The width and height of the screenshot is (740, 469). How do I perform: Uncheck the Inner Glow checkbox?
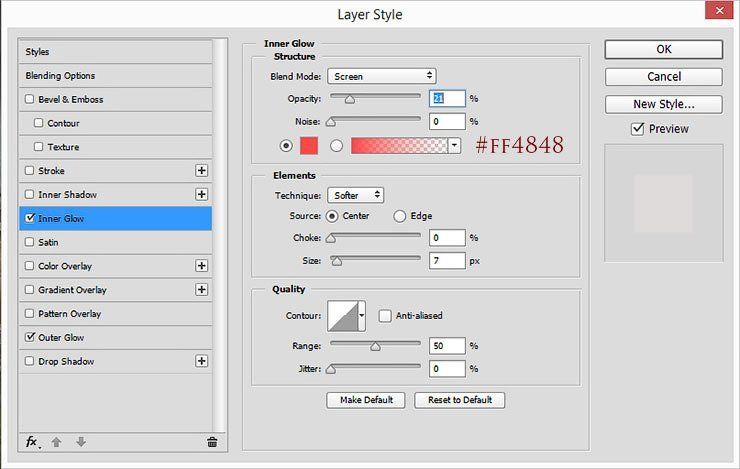tap(30, 218)
